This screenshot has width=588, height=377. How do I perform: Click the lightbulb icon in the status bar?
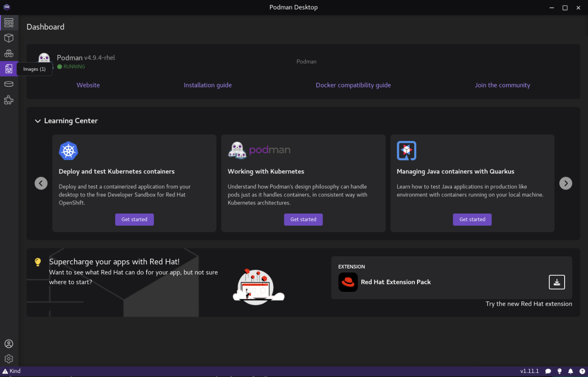pyautogui.click(x=560, y=371)
